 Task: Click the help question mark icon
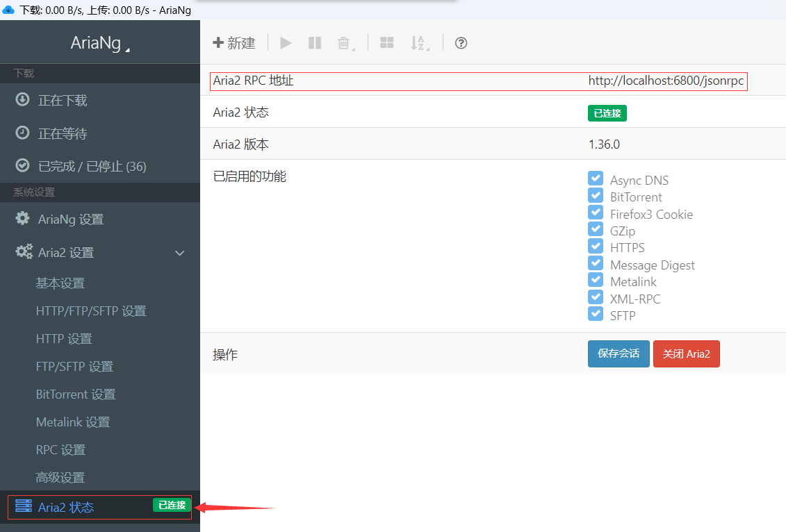tap(461, 43)
